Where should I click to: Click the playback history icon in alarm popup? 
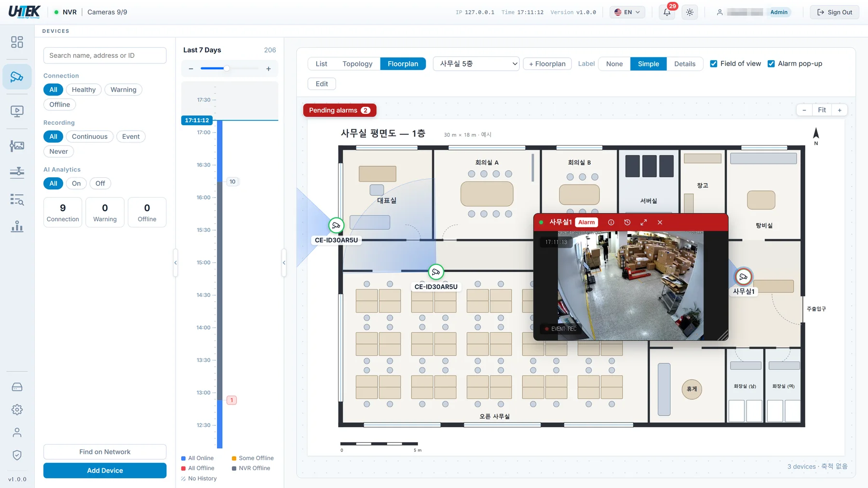[627, 223]
